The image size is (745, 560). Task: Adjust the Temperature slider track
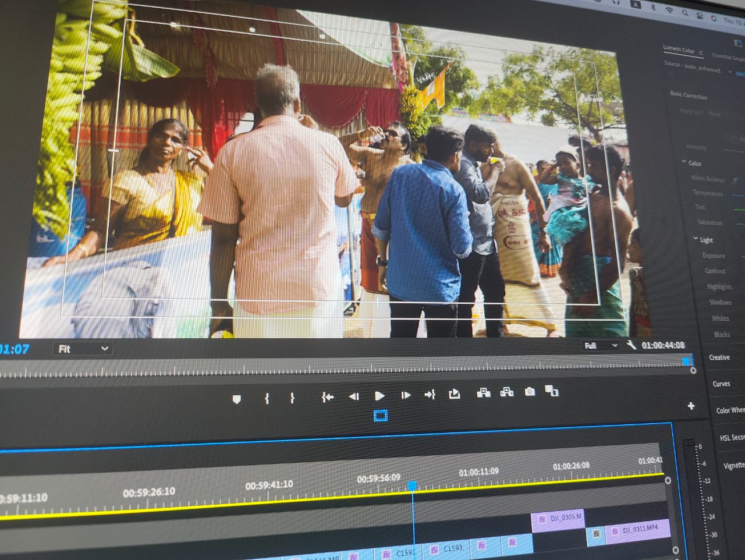tap(739, 196)
